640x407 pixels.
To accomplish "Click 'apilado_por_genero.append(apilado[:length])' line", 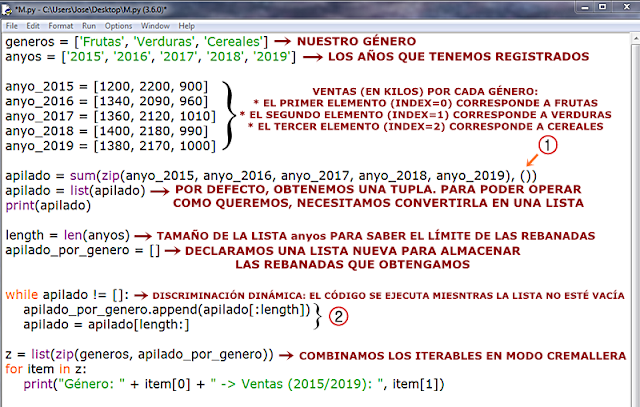I will (167, 310).
